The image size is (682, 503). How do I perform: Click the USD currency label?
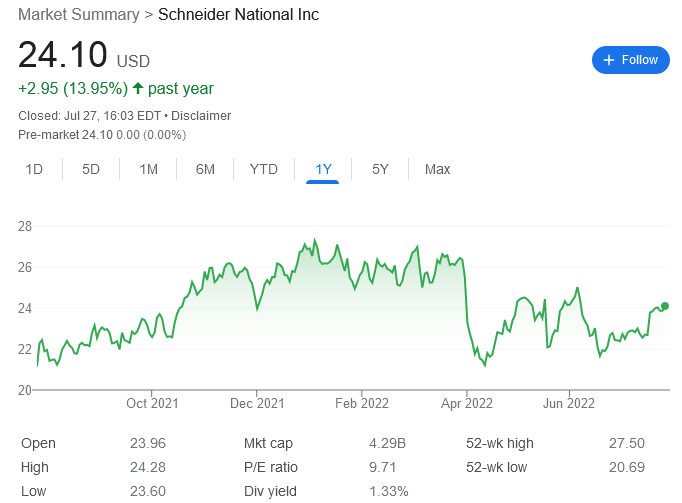coord(133,61)
